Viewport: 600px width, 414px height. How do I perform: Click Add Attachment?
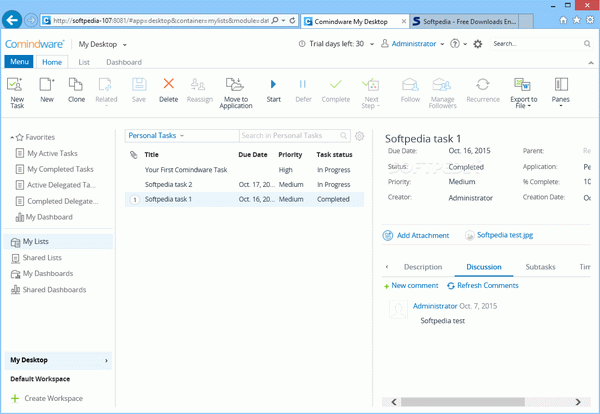416,235
